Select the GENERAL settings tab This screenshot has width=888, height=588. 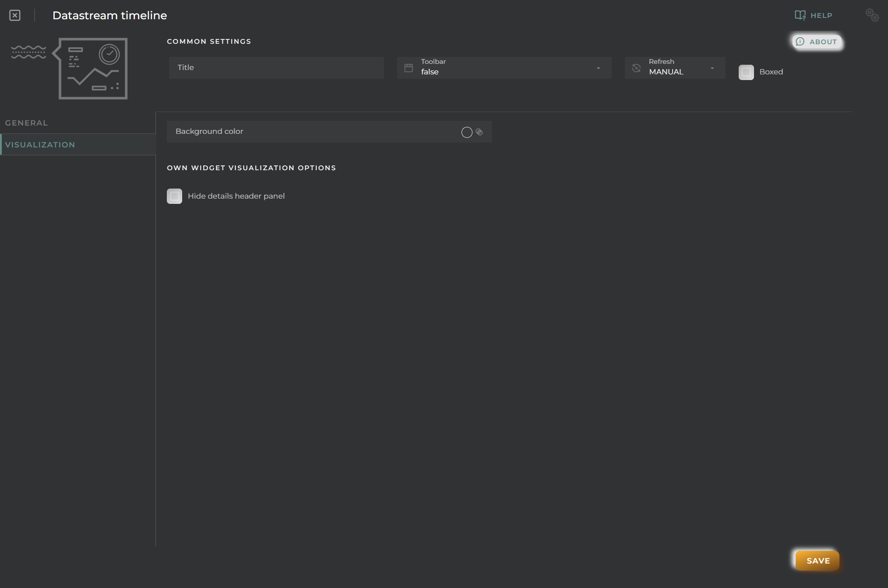click(26, 122)
